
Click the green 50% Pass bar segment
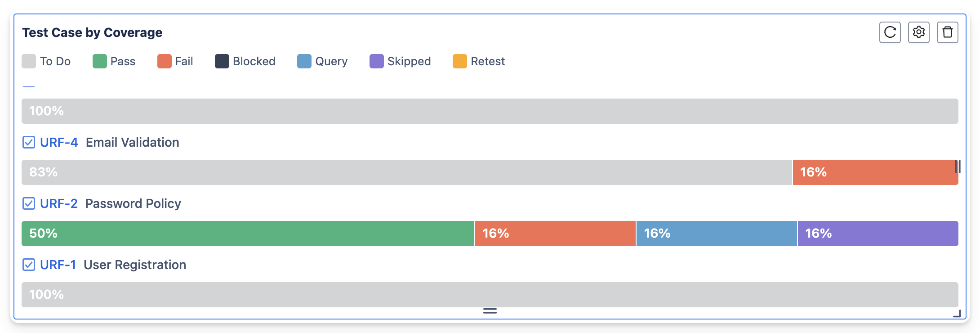click(248, 234)
